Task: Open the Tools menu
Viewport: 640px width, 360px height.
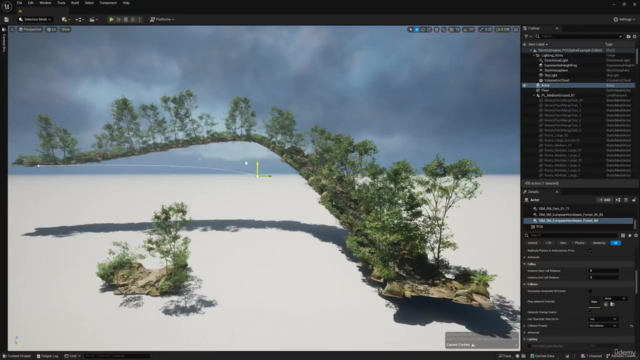Action: click(x=61, y=3)
